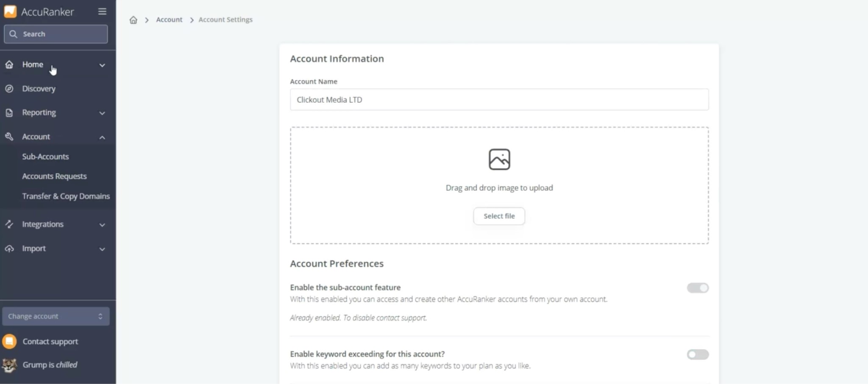The width and height of the screenshot is (868, 384).
Task: Click the Integrations plug icon
Action: click(9, 224)
